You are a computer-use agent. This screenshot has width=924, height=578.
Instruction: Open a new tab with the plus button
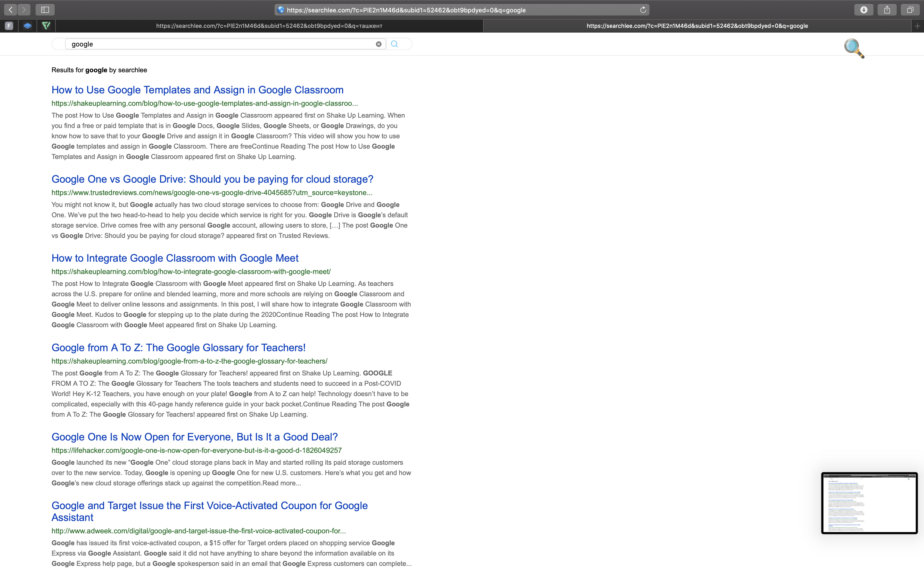click(918, 26)
